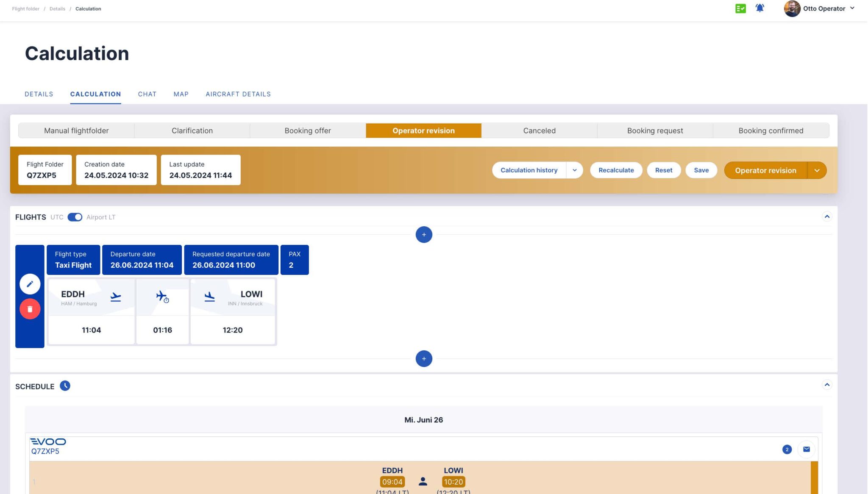
Task: Click the arrival airplane icon approaching LOWI
Action: [x=209, y=297]
